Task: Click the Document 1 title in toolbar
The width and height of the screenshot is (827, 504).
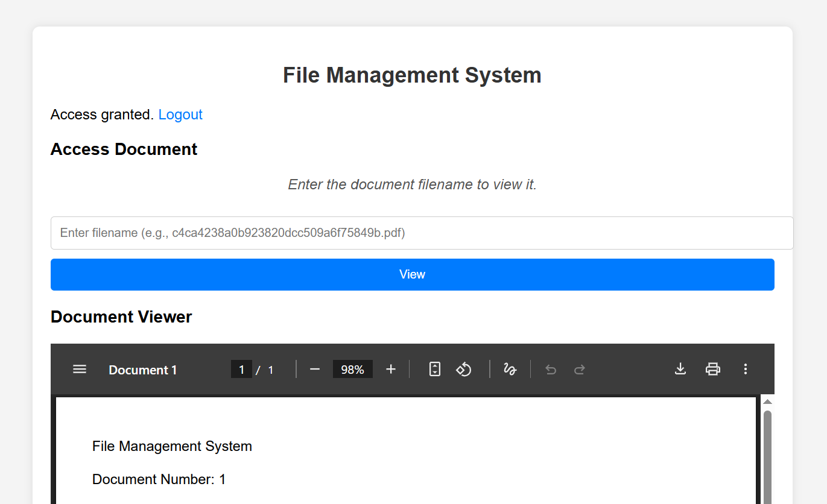Action: [x=143, y=370]
